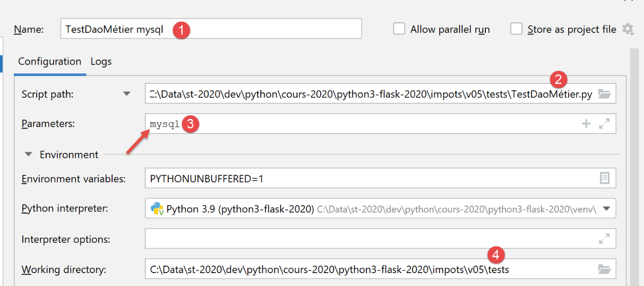The height and width of the screenshot is (286, 644).
Task: Open the Script path type dropdown arrow
Action: tap(127, 94)
